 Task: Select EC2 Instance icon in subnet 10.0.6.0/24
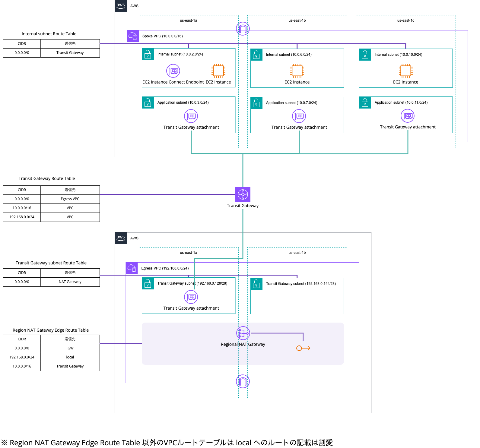(297, 71)
